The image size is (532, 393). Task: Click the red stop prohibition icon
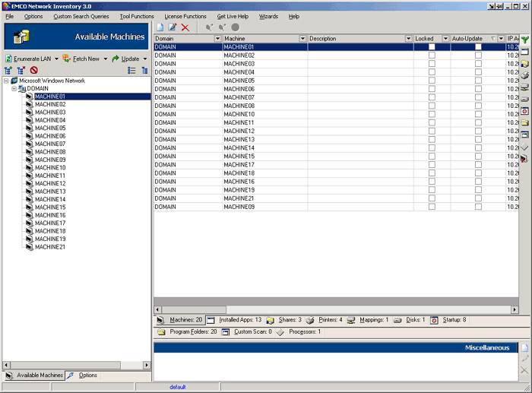point(33,70)
